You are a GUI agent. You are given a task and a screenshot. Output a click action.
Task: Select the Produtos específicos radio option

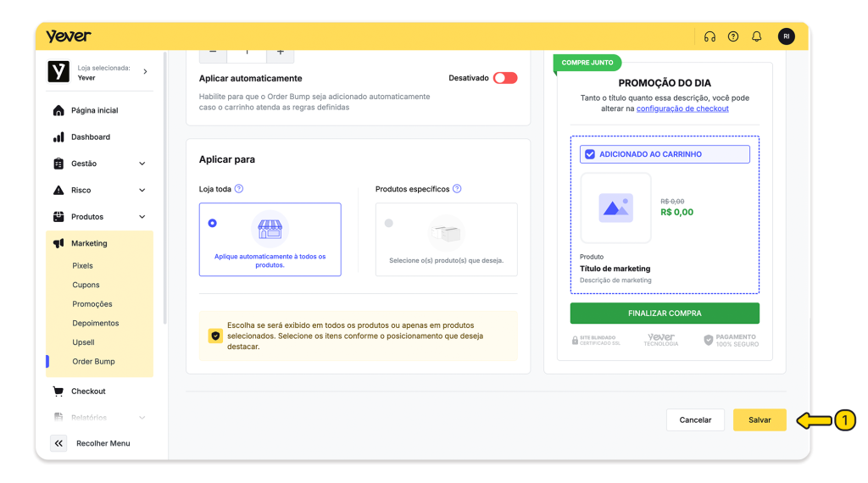point(389,224)
